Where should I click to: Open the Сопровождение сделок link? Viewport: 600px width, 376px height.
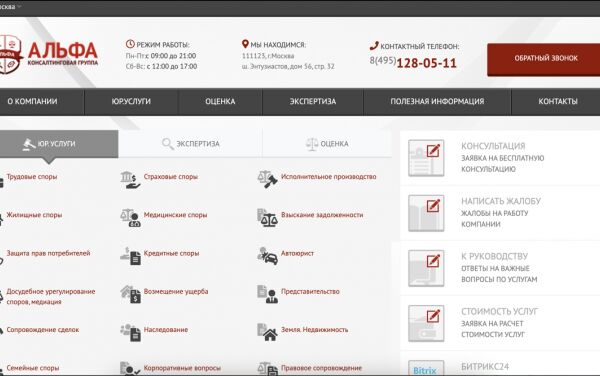(42, 330)
